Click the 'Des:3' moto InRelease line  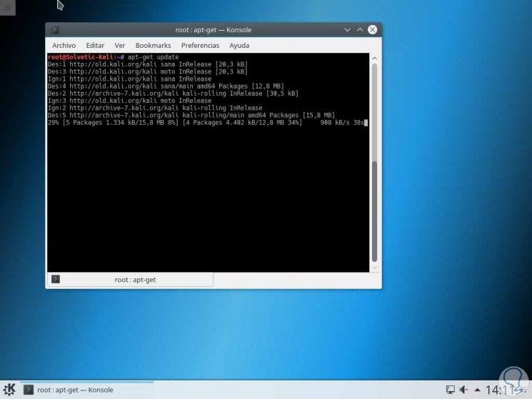148,71
